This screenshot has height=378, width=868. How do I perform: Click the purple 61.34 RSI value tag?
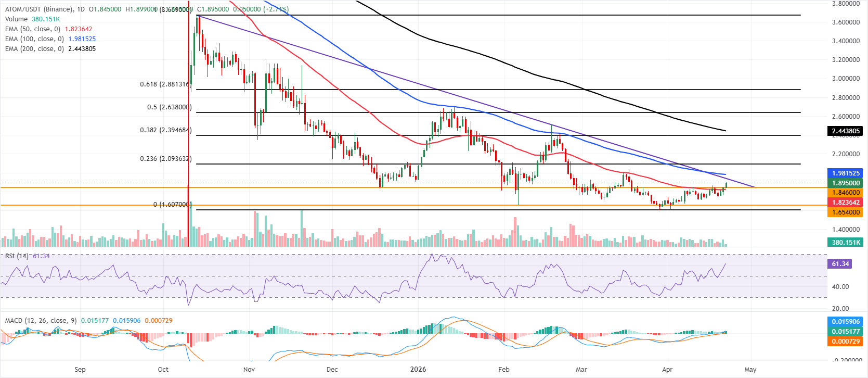click(840, 264)
